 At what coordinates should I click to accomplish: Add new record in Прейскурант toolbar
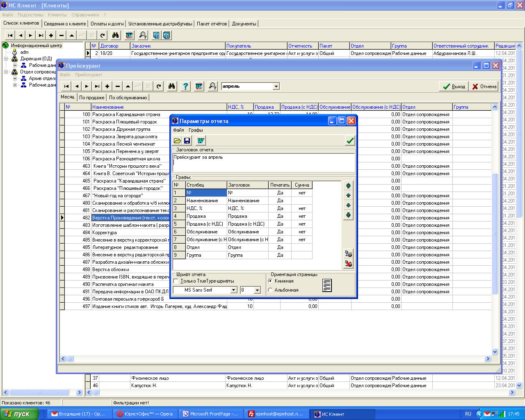(107, 86)
